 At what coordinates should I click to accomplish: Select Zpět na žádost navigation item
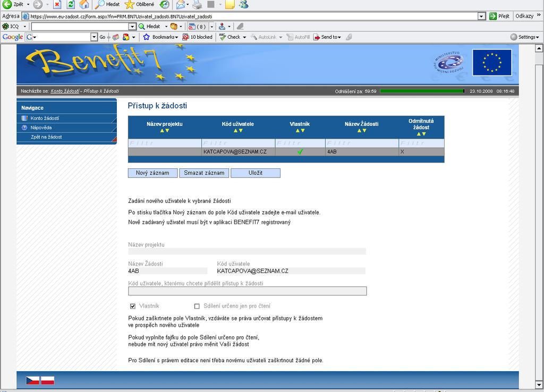click(x=46, y=137)
